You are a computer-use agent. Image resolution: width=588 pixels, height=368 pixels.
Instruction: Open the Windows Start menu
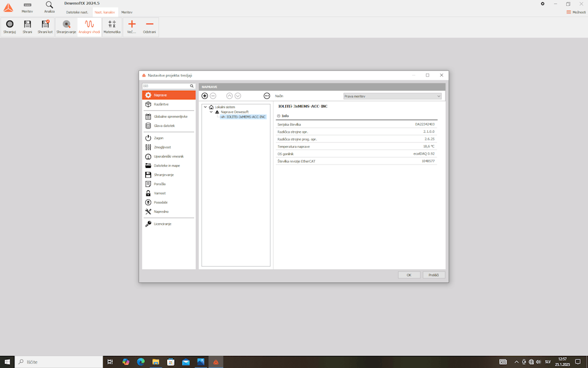[7, 362]
